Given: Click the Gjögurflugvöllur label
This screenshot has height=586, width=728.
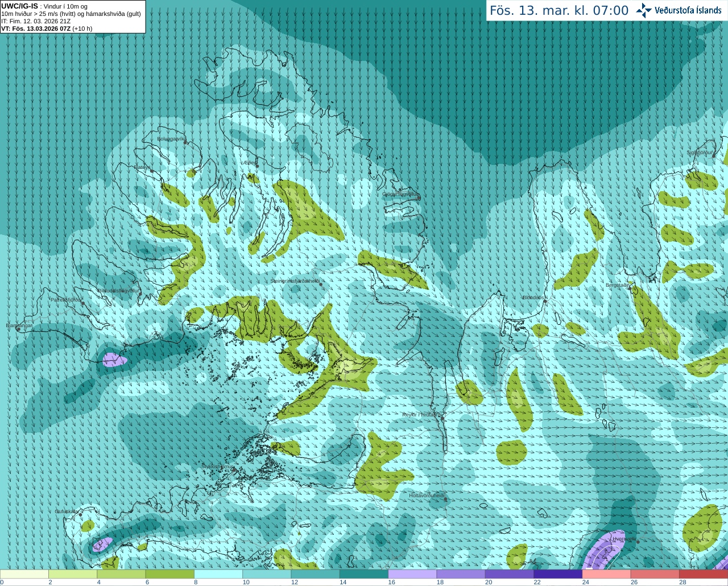Looking at the screenshot, I should coord(400,194).
